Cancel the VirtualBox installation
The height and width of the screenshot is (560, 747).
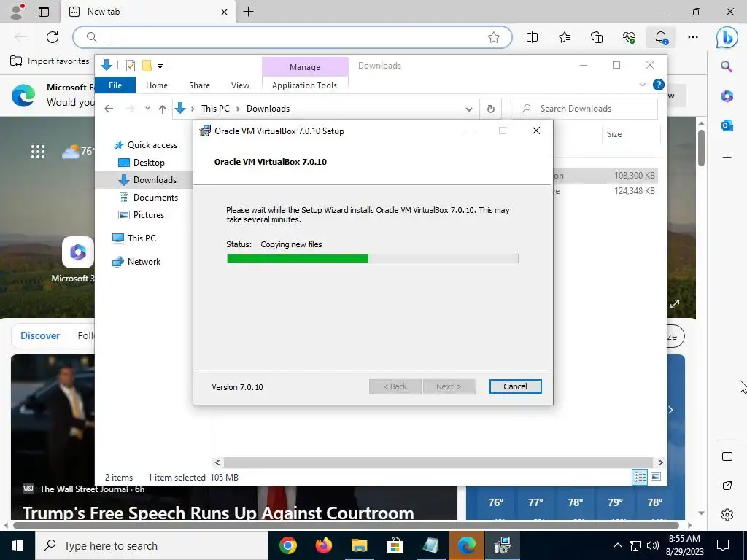pos(515,386)
